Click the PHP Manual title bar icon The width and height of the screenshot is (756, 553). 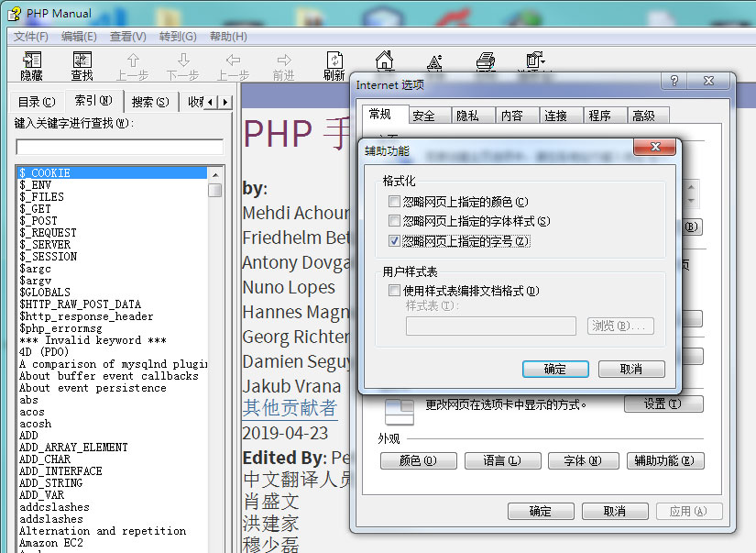pos(15,14)
